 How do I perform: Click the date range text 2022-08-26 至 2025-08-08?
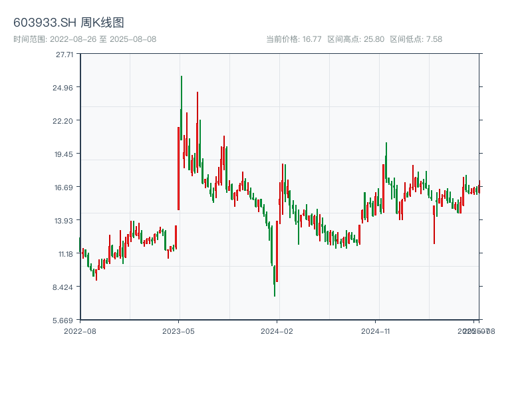pyautogui.click(x=85, y=39)
